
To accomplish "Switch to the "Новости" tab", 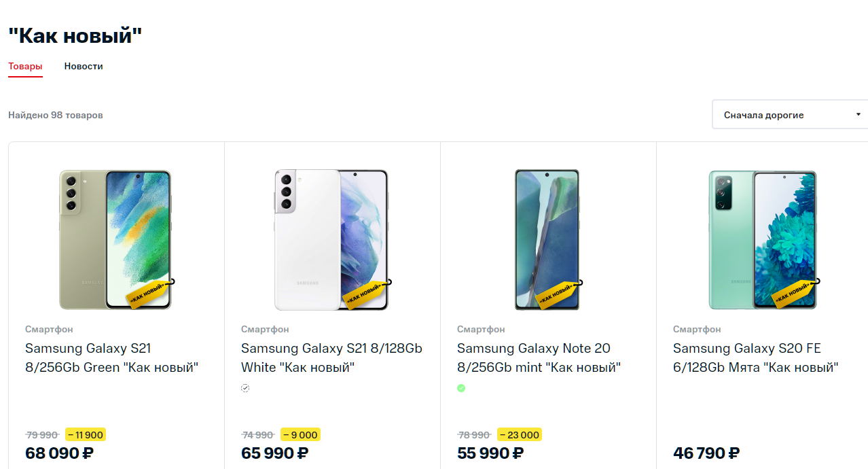I will coord(84,67).
